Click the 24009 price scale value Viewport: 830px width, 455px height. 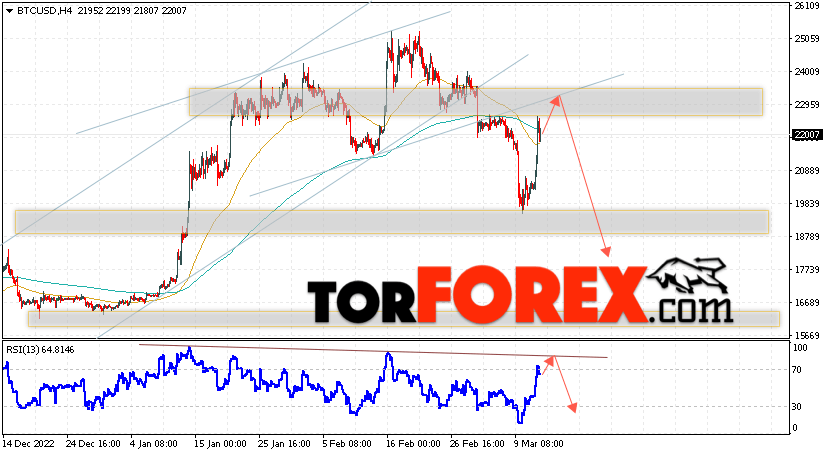807,72
